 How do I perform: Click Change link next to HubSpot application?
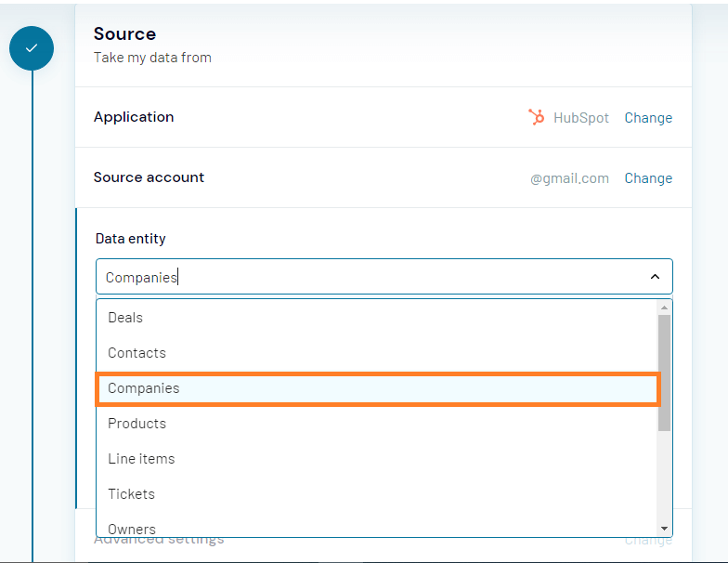tap(647, 118)
